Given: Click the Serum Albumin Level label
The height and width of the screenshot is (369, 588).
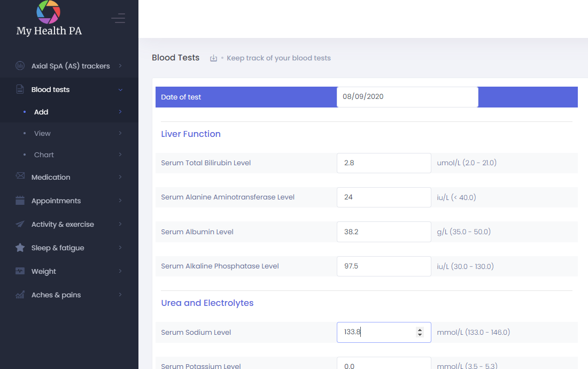Looking at the screenshot, I should [x=197, y=232].
